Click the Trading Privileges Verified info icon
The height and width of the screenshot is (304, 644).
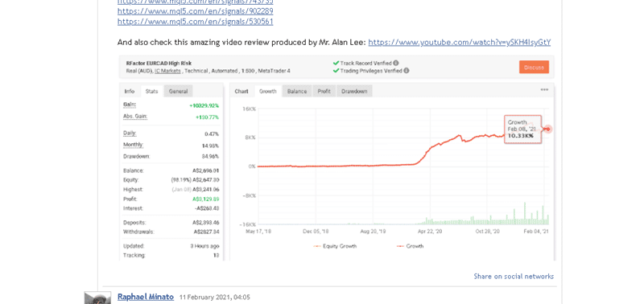click(407, 71)
